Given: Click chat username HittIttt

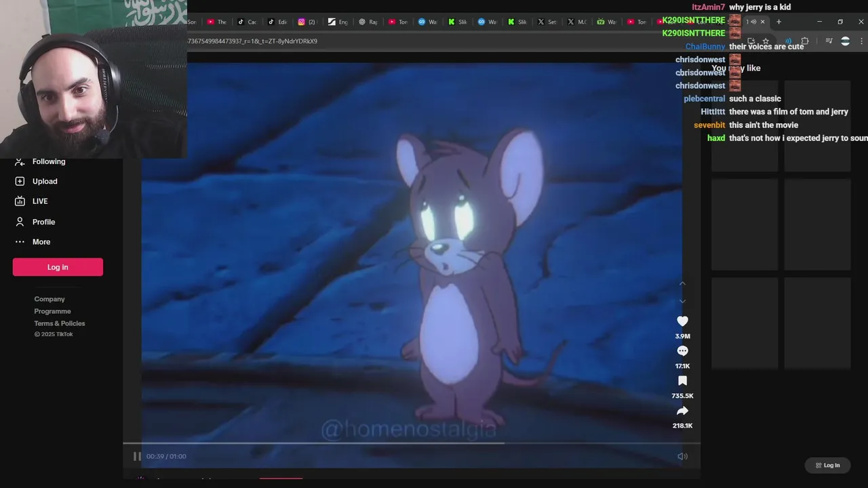Looking at the screenshot, I should [713, 112].
